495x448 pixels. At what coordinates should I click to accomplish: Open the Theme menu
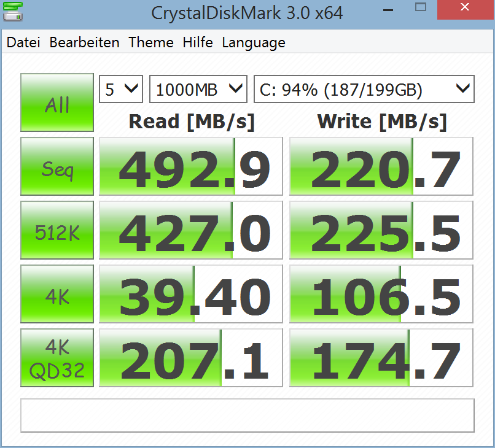[151, 42]
